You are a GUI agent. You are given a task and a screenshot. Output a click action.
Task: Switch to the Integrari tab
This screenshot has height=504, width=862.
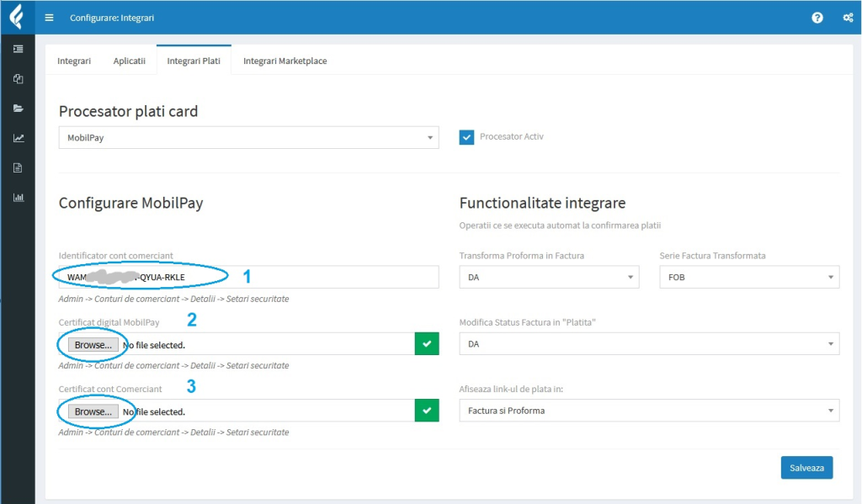click(74, 61)
